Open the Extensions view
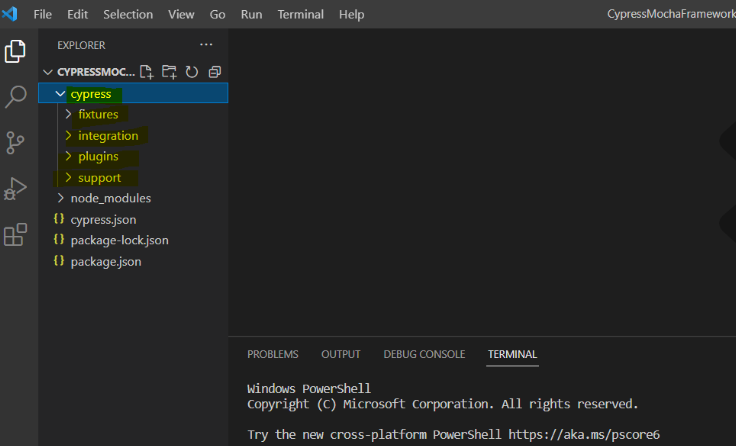 (15, 234)
